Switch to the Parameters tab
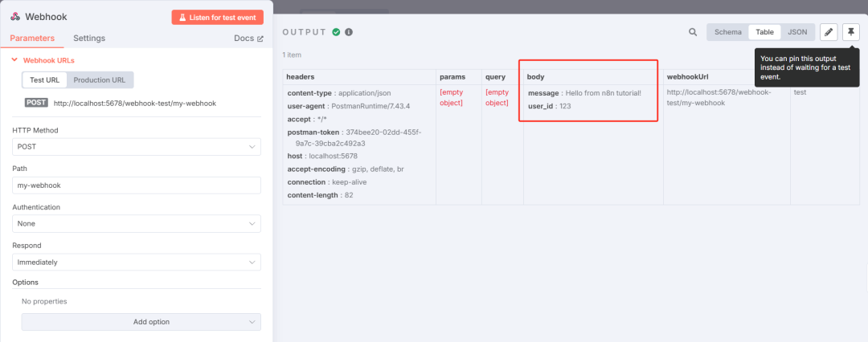Viewport: 868px width, 342px height. (32, 39)
